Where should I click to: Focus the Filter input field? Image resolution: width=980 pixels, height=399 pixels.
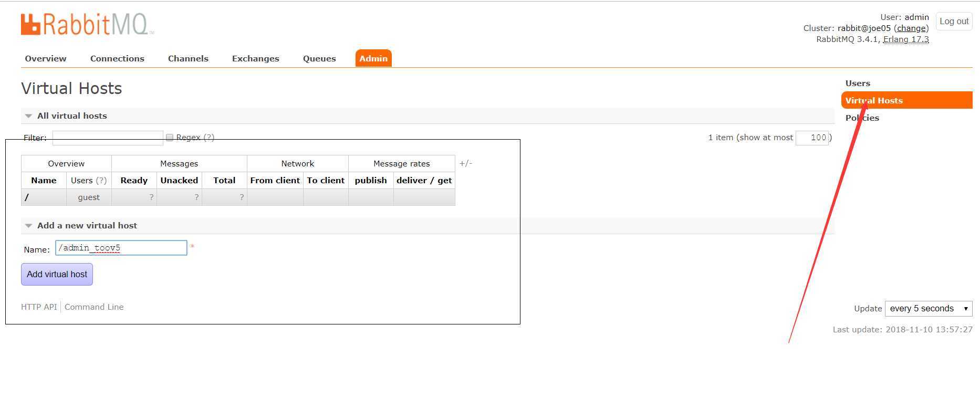click(108, 138)
